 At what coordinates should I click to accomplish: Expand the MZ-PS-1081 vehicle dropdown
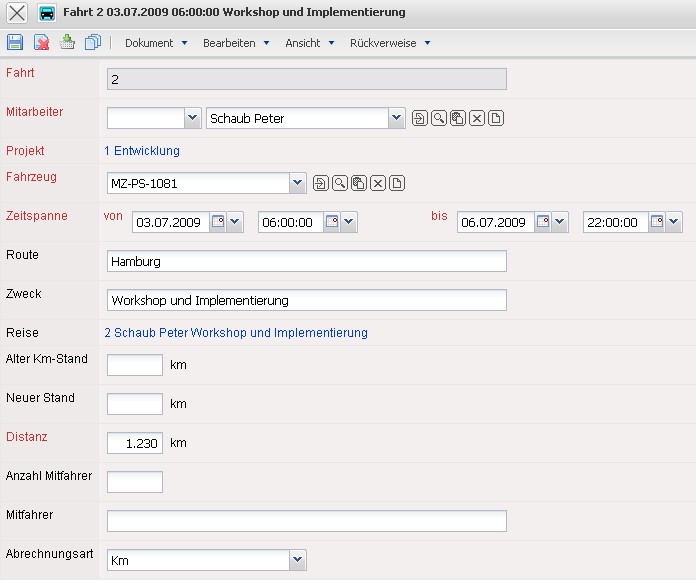tap(297, 183)
